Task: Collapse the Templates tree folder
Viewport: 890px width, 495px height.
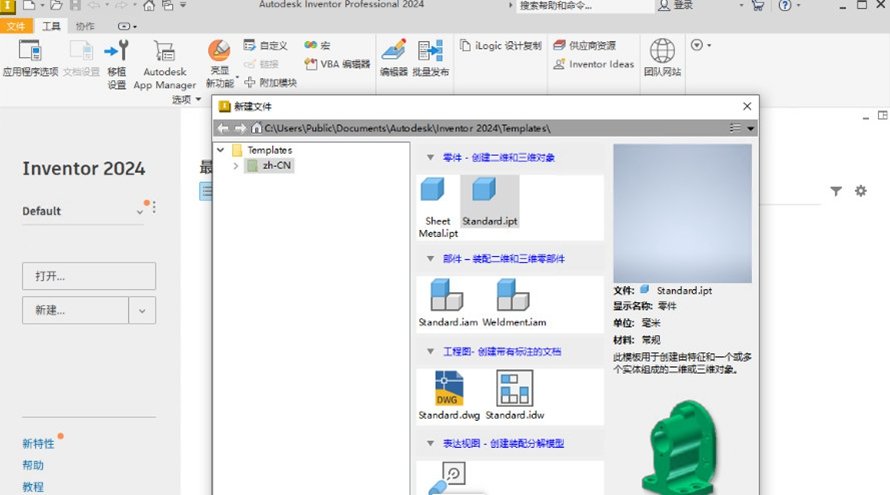Action: pyautogui.click(x=221, y=150)
